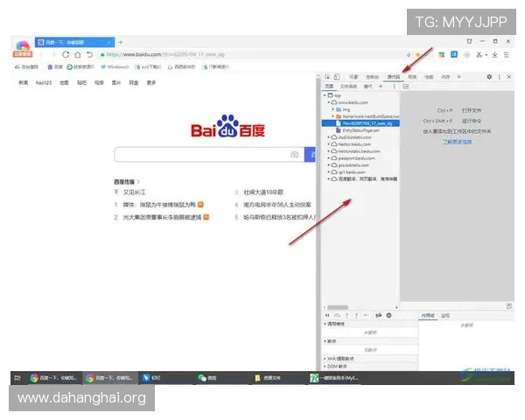Click the blue Baidu search button
The image size is (525, 420).
coord(310,154)
